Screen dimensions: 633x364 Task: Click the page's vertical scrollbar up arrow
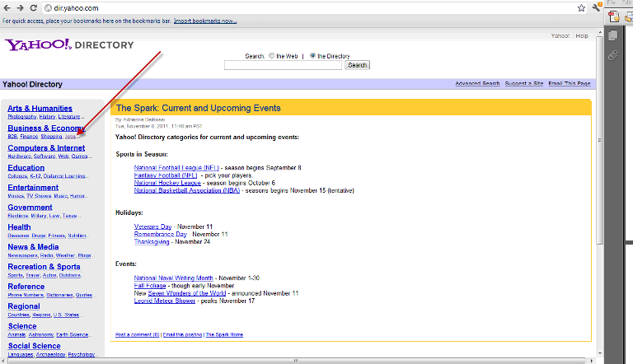click(599, 30)
